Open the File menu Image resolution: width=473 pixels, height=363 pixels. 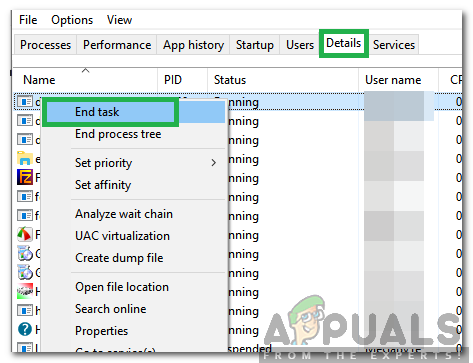point(28,20)
